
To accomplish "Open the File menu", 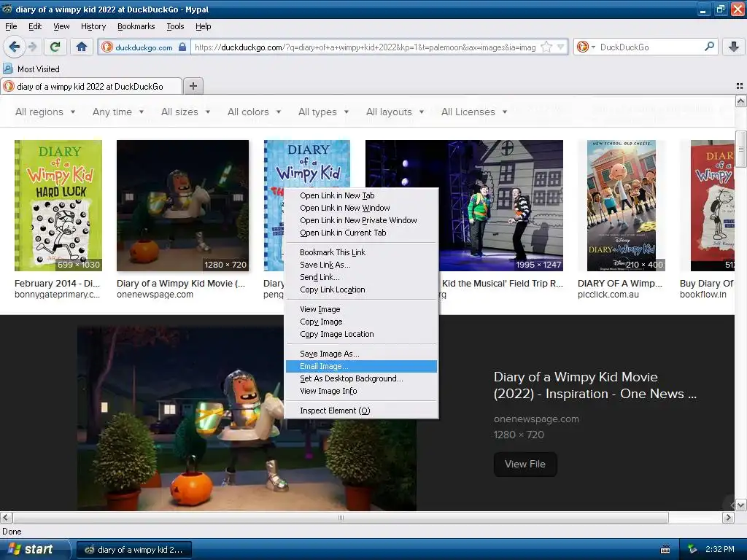I will (x=11, y=26).
